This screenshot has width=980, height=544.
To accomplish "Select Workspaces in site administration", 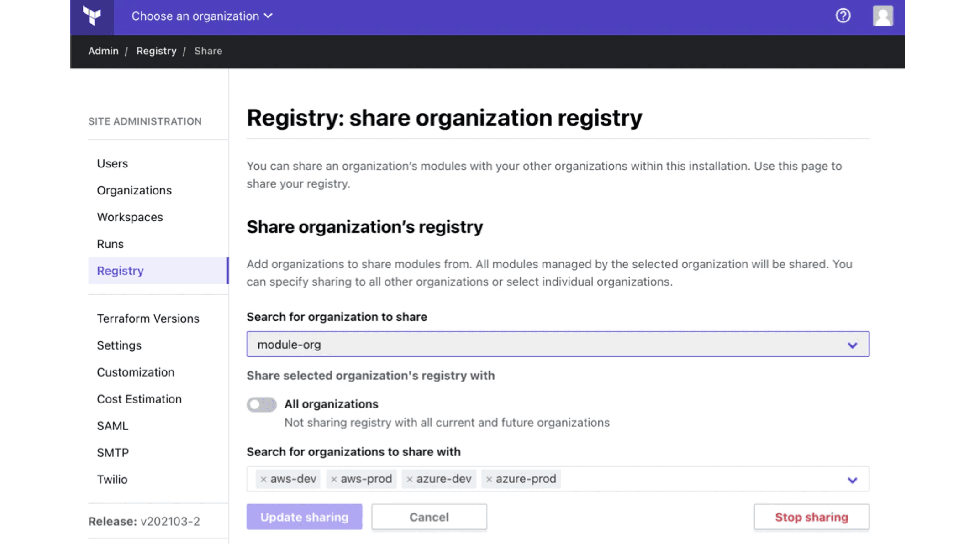I will (x=130, y=217).
